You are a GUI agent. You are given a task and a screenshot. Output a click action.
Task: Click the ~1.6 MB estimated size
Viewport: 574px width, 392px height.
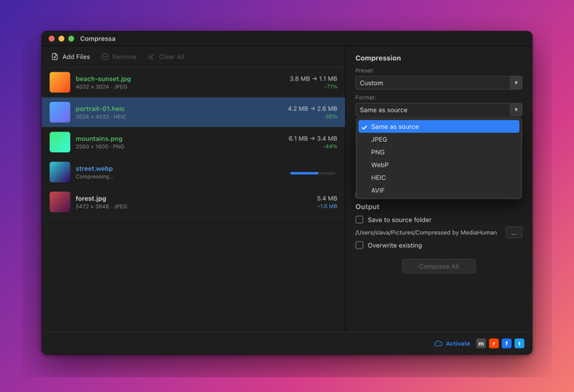click(x=328, y=206)
